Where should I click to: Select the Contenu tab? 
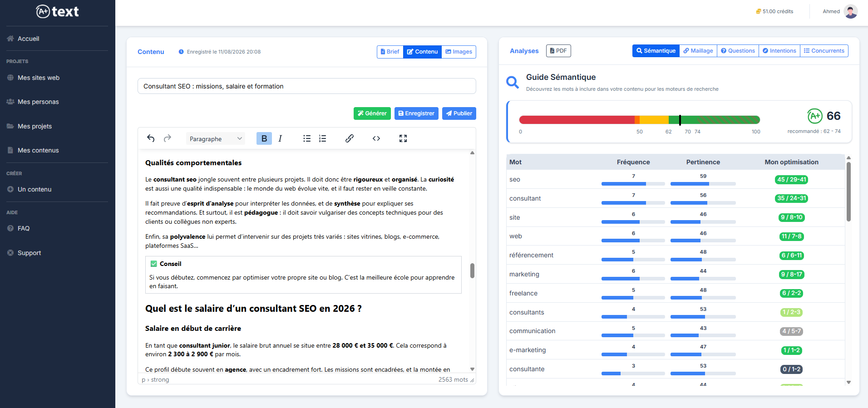coord(422,52)
